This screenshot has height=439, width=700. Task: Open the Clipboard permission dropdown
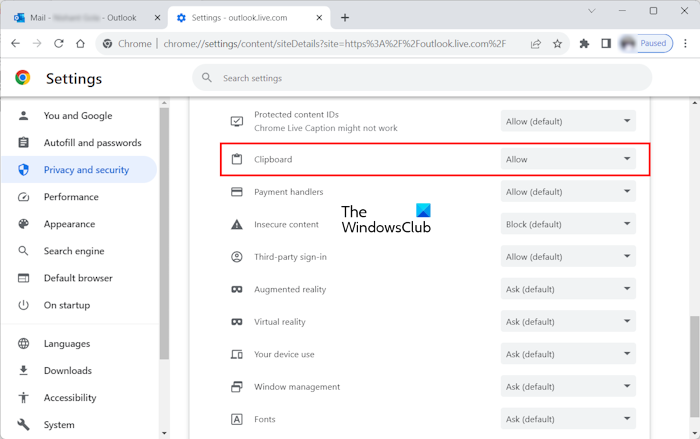(568, 159)
